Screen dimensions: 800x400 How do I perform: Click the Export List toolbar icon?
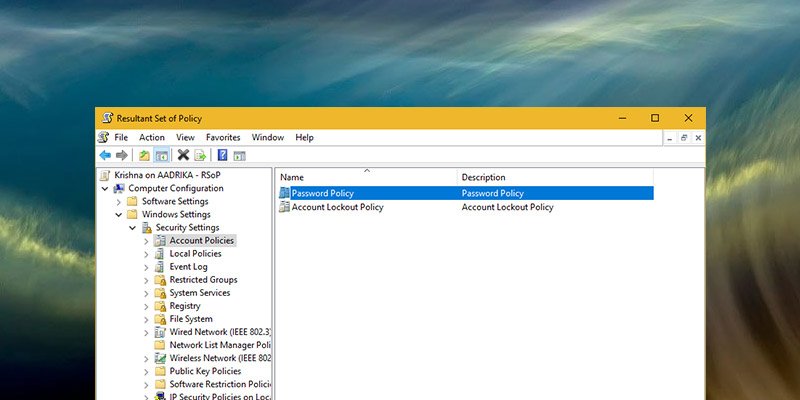(x=200, y=155)
